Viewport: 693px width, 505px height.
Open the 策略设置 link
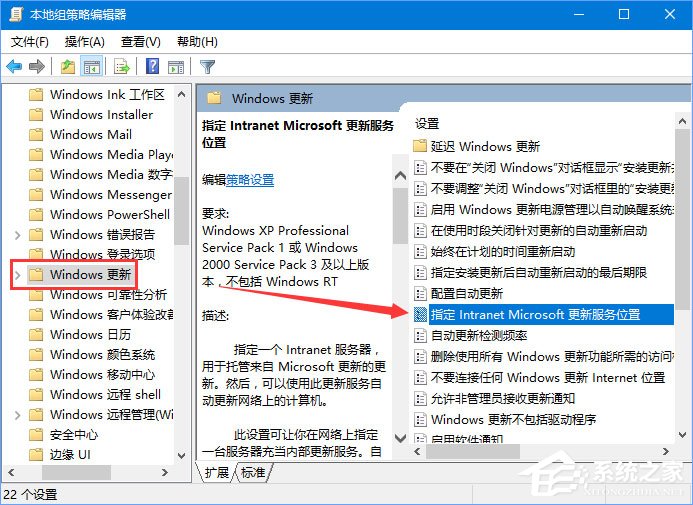point(250,180)
